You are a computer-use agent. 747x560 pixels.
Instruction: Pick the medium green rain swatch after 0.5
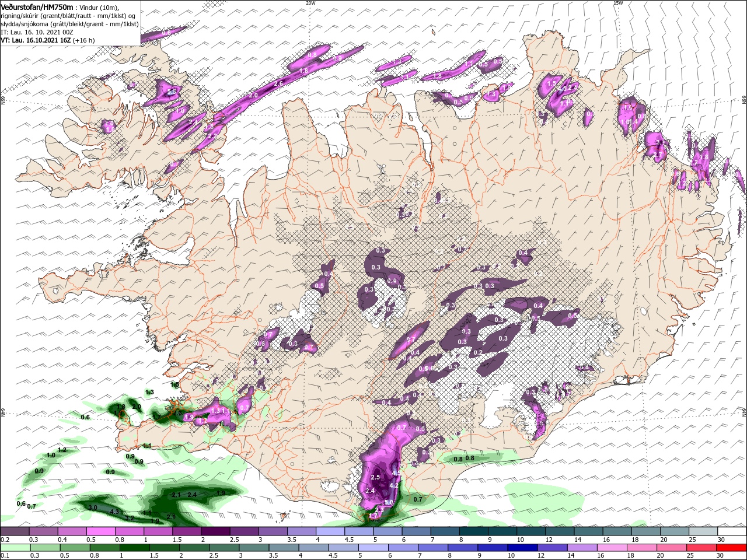(x=74, y=548)
